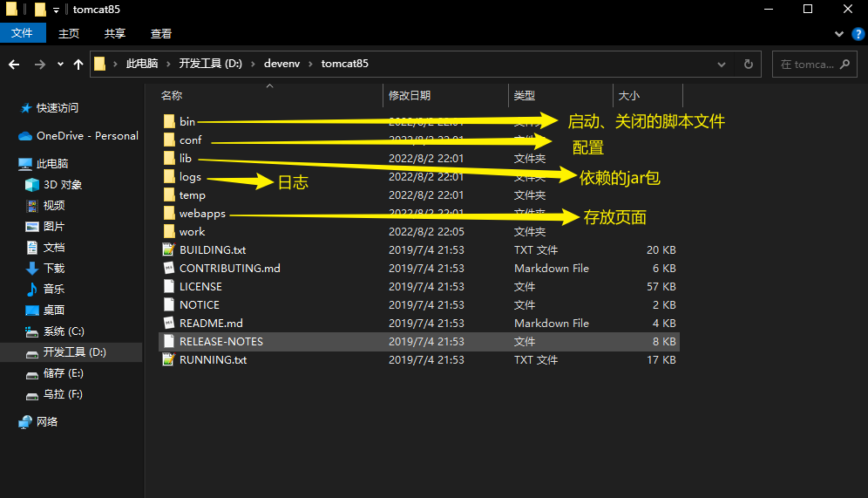Select the webapps folder icon
Screen dimensions: 868x498
coord(169,213)
